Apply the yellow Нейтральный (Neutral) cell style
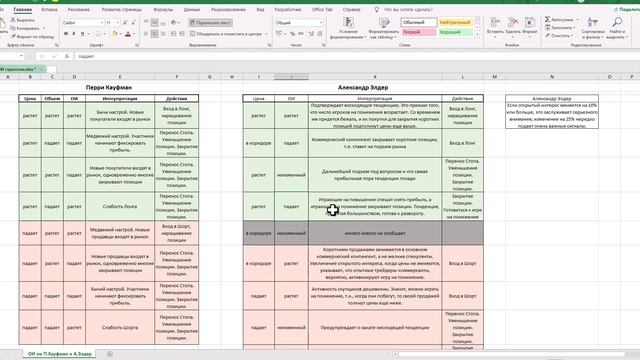The width and height of the screenshot is (640, 360). point(456,22)
